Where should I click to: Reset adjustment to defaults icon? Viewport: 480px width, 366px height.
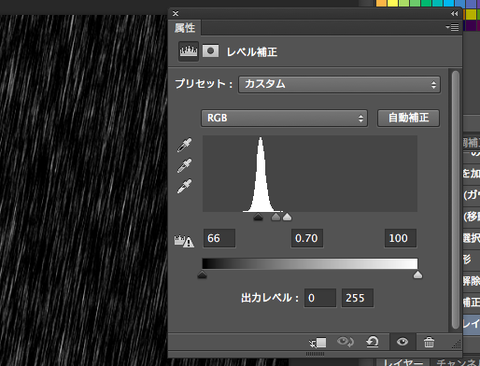coord(372,342)
